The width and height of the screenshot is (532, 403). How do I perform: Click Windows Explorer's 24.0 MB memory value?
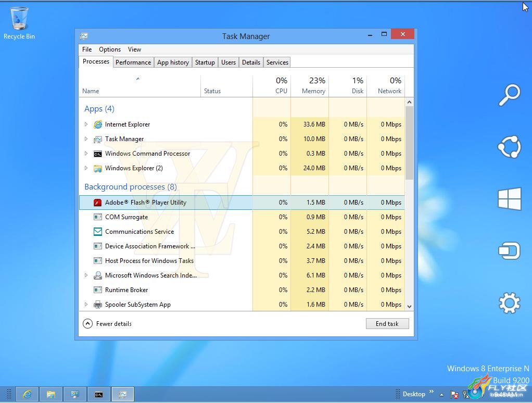[314, 168]
